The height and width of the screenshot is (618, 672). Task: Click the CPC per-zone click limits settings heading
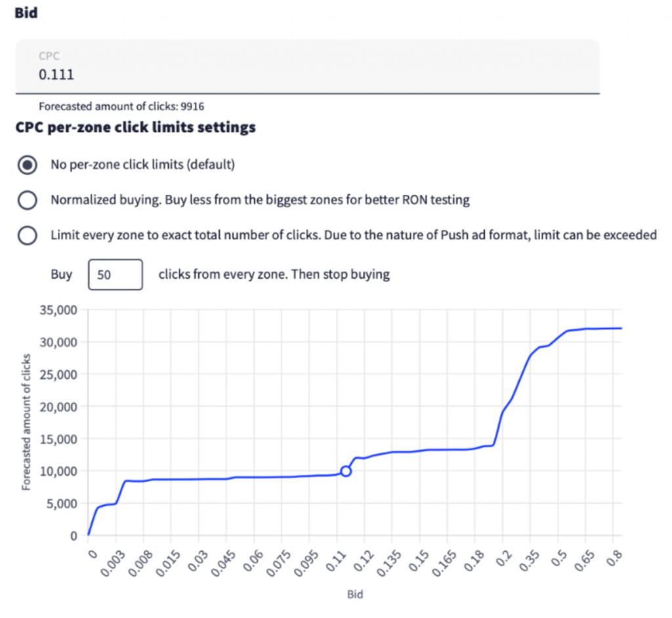[135, 127]
